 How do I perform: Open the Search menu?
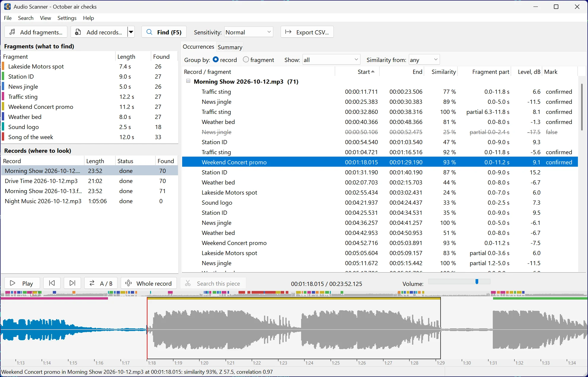(x=26, y=18)
